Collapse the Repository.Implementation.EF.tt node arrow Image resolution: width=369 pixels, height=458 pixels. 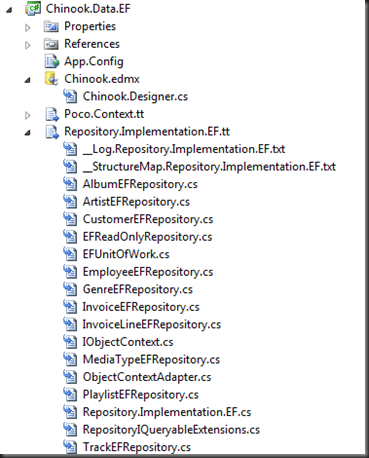[28, 133]
